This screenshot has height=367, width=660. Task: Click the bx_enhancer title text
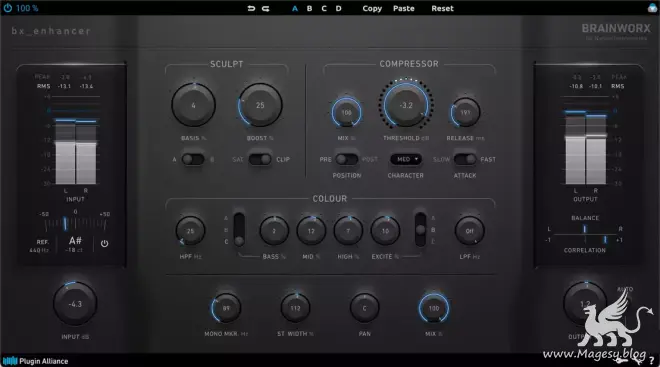51,31
